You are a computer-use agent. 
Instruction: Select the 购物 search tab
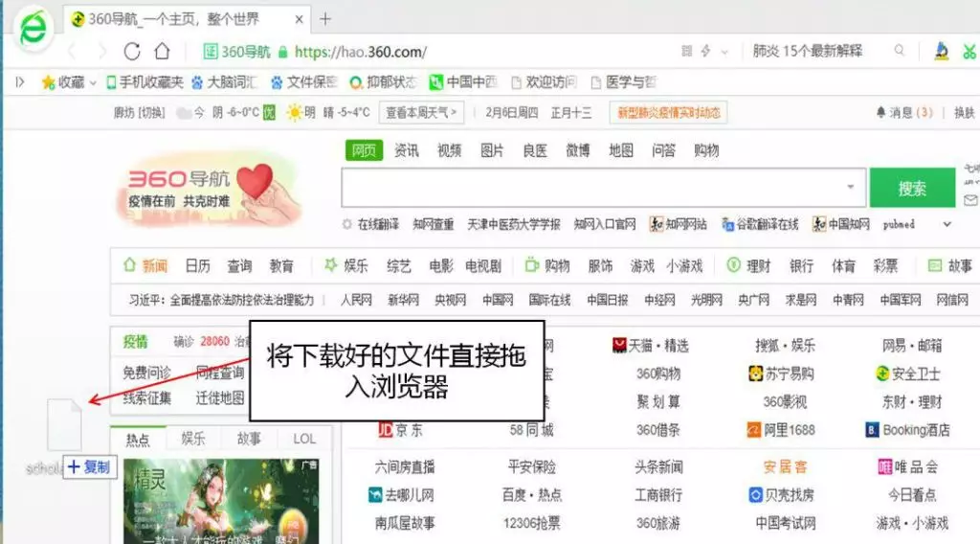tap(706, 150)
